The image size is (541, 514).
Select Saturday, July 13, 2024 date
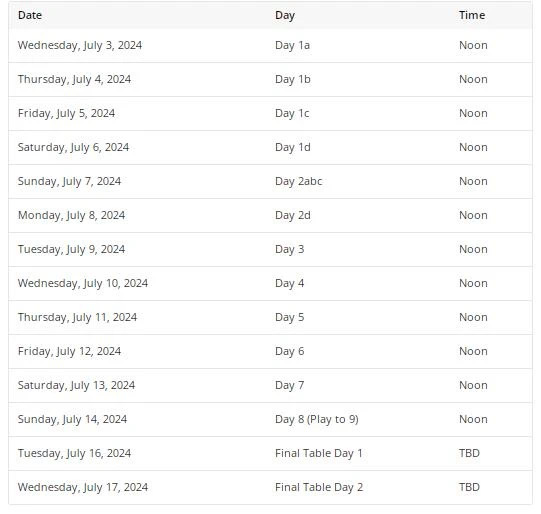click(x=76, y=385)
